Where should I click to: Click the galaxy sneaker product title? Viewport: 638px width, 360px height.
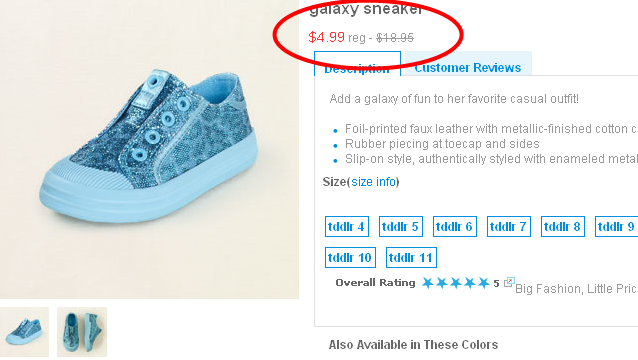click(366, 8)
